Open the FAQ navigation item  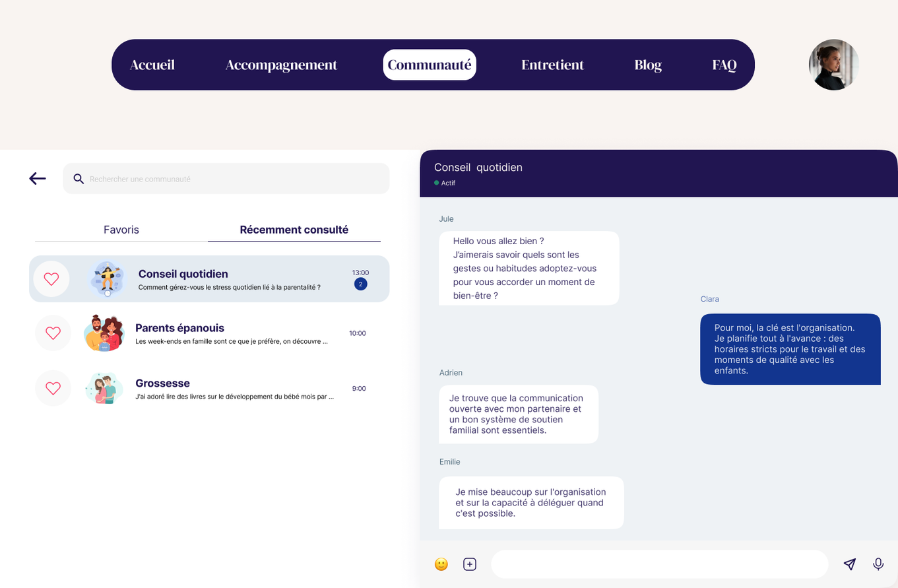pyautogui.click(x=724, y=65)
